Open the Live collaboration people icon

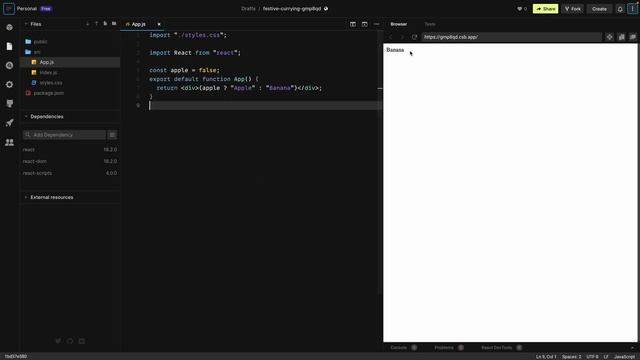9,142
